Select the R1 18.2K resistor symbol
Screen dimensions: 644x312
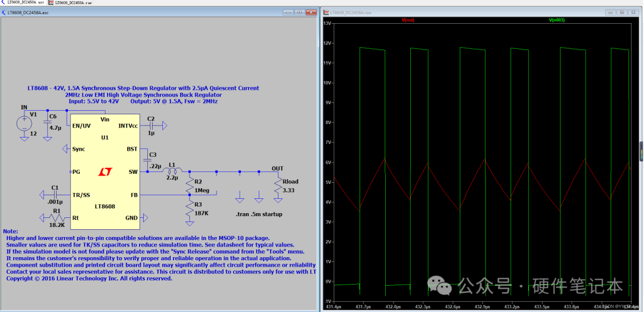(x=57, y=219)
